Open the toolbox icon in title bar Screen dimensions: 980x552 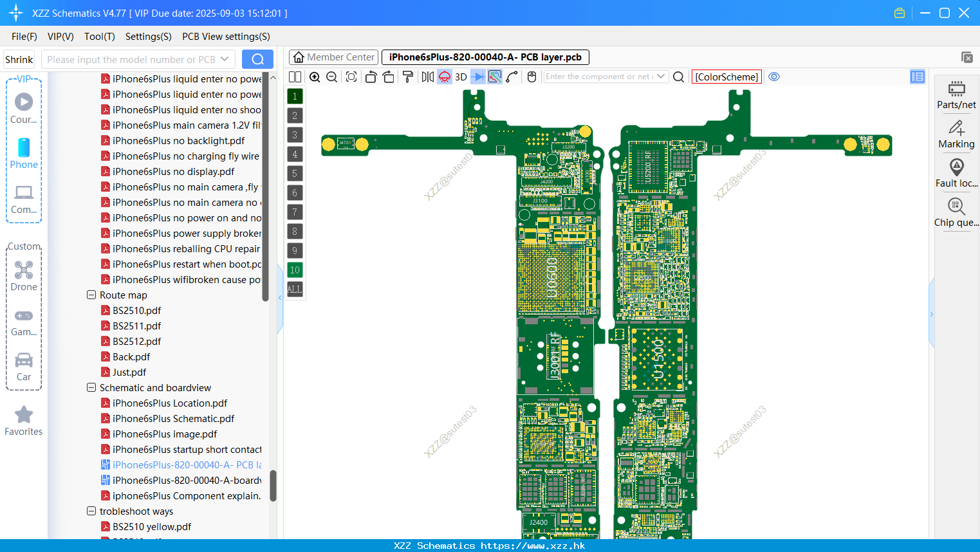(900, 13)
